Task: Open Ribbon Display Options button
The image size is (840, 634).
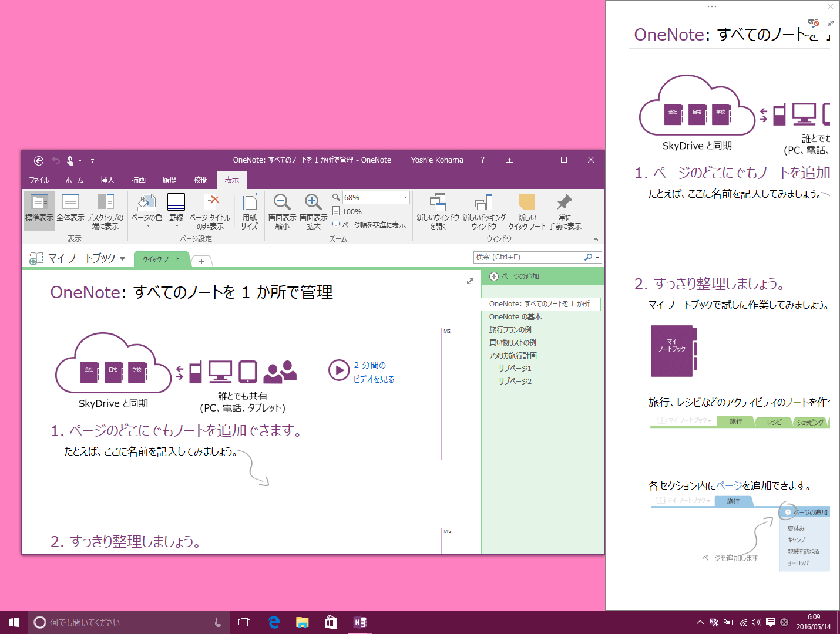Action: [509, 160]
